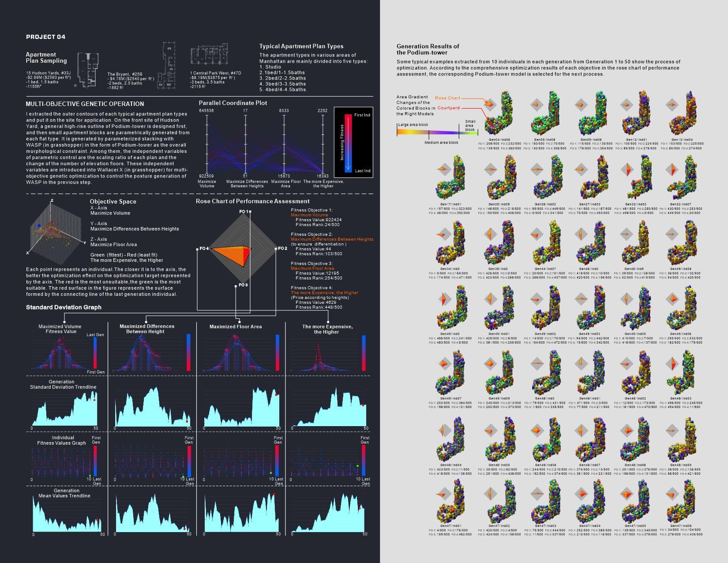728x563 pixels.
Task: Click the 'Medium area block' legend label
Action: (441, 143)
